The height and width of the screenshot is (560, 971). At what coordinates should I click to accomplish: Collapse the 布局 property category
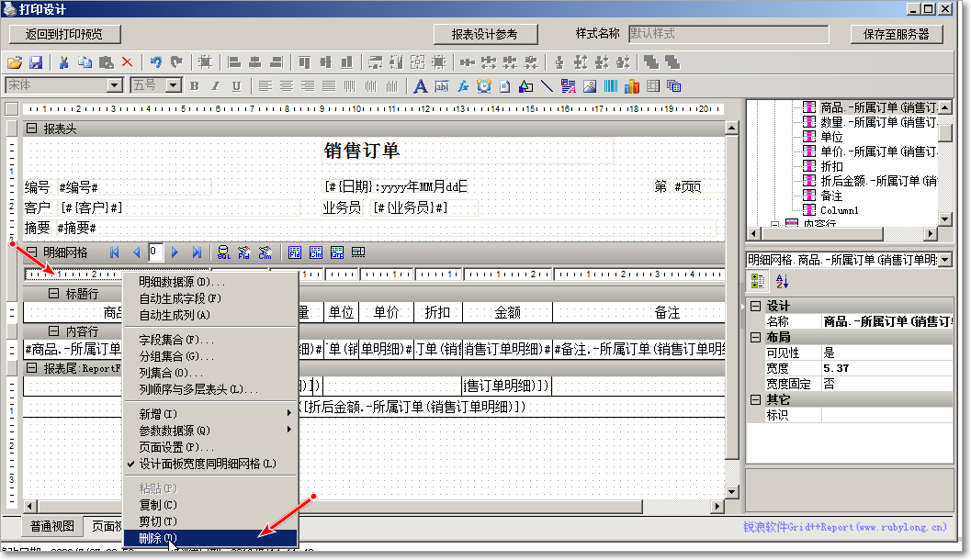[755, 337]
